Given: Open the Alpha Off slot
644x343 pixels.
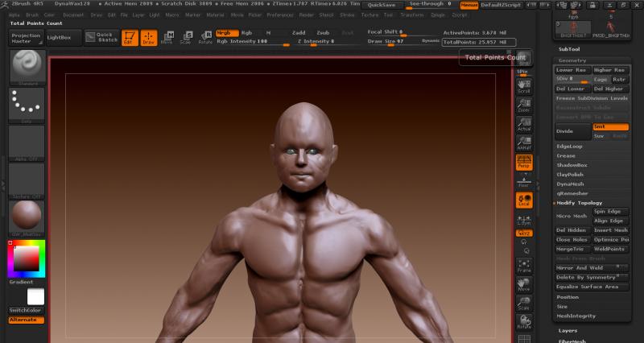Looking at the screenshot, I should (27, 143).
